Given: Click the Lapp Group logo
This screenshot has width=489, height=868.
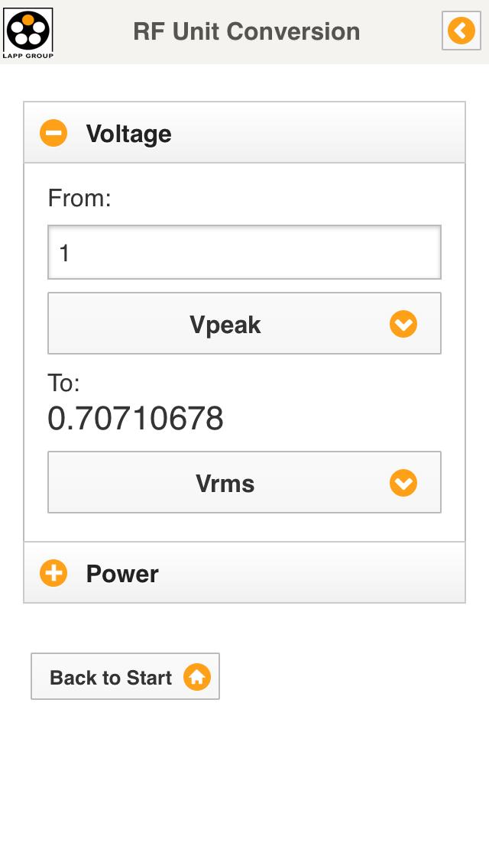Looking at the screenshot, I should coord(28,29).
